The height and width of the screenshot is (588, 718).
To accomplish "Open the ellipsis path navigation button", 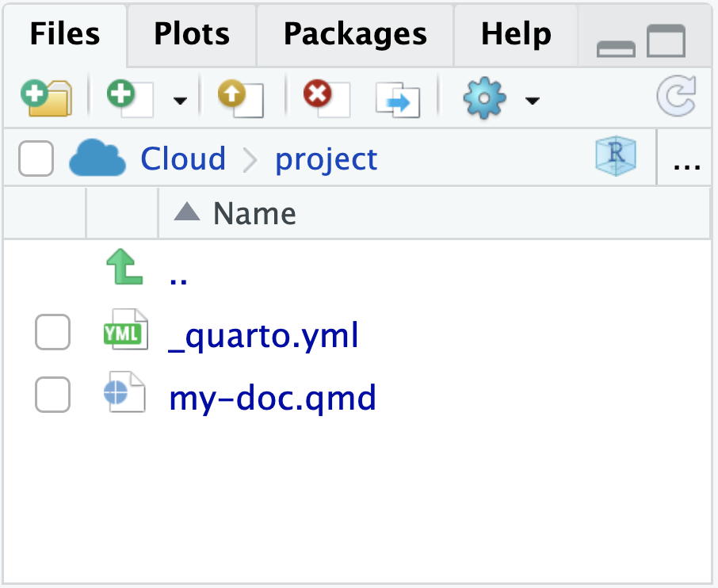I will point(685,162).
